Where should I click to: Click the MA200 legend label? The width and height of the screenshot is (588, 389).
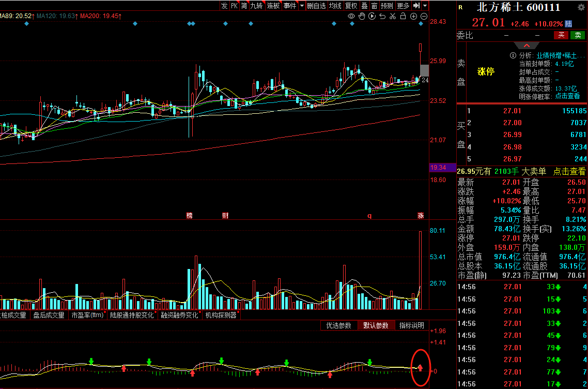101,16
